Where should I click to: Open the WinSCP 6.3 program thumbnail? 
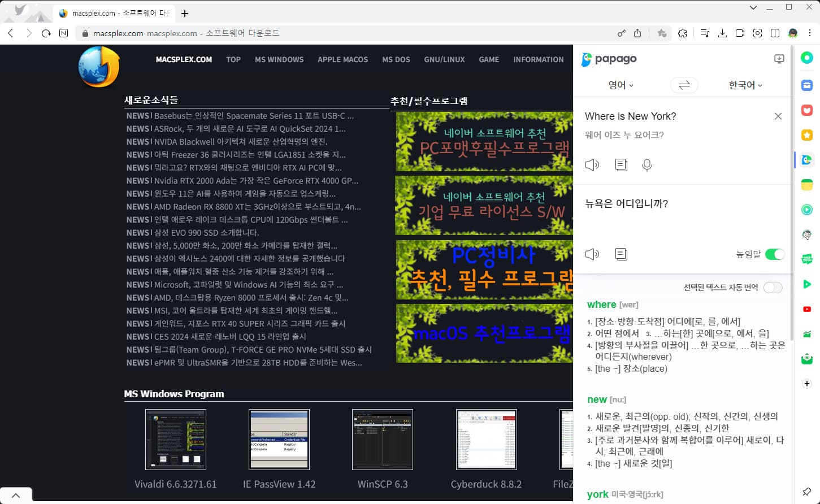point(383,440)
